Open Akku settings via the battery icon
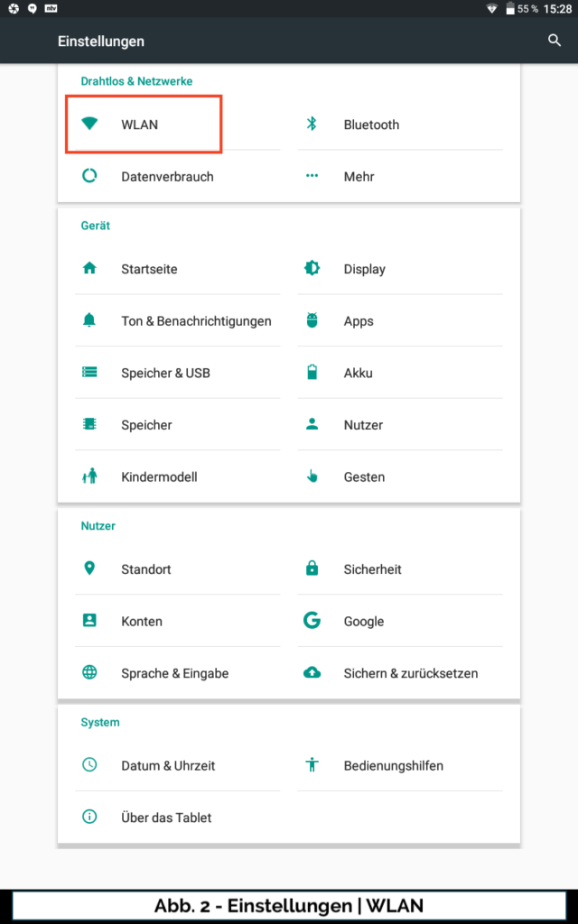Viewport: 578px width, 924px height. tap(312, 372)
